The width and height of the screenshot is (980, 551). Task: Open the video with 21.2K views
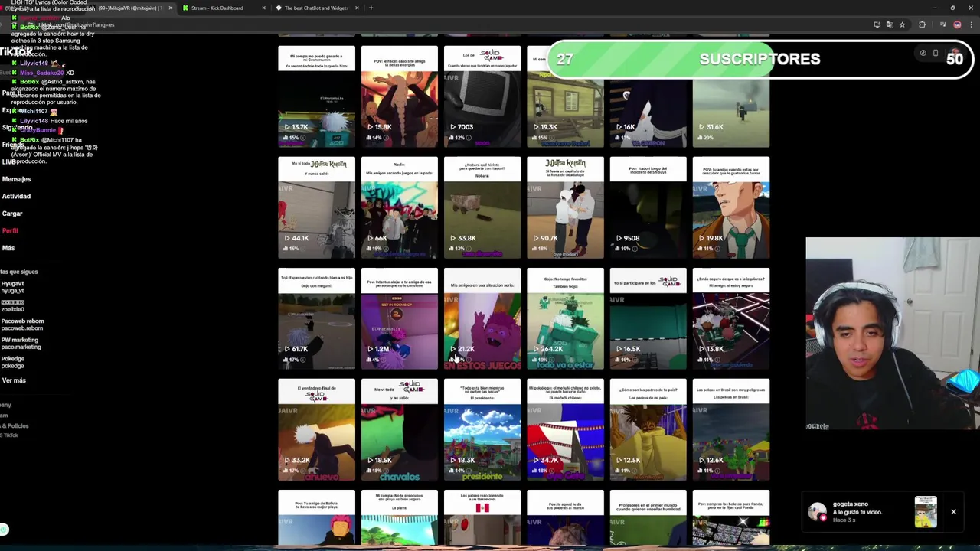[x=482, y=318]
